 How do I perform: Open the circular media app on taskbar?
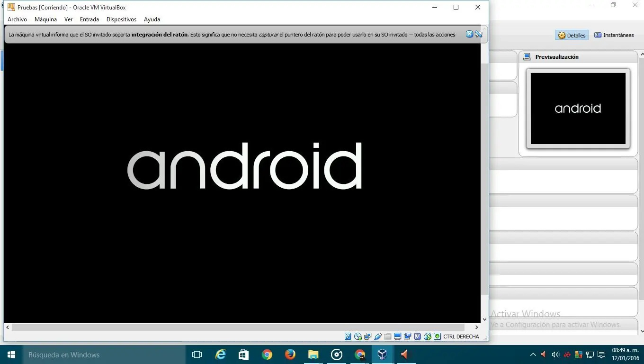pyautogui.click(x=337, y=355)
